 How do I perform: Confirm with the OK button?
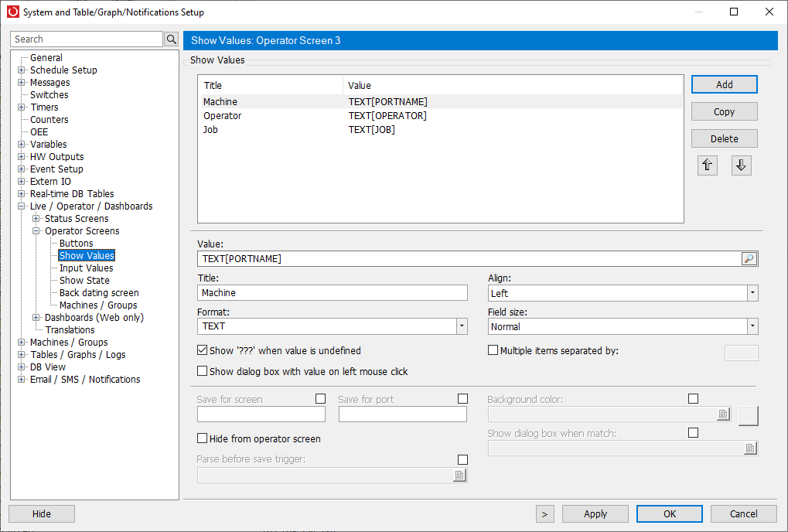click(x=670, y=514)
